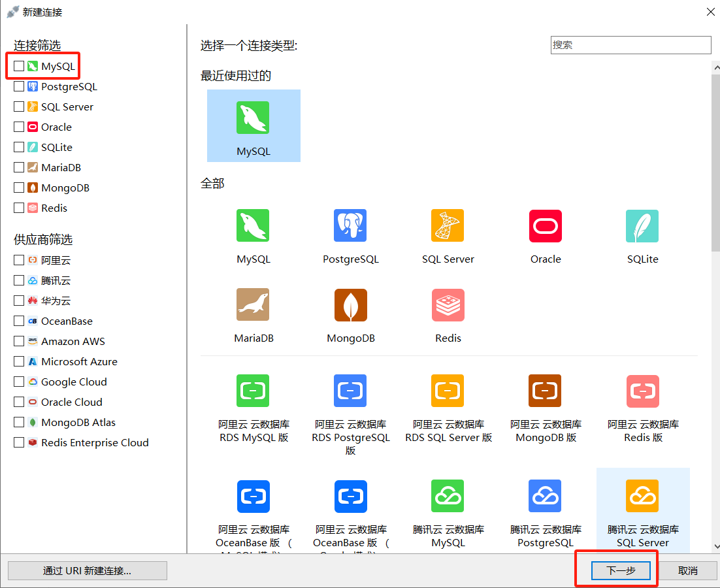Screen dimensions: 720x588
Task: Select 阿里云 云数据库 MongoDB 版
Action: [x=546, y=391]
